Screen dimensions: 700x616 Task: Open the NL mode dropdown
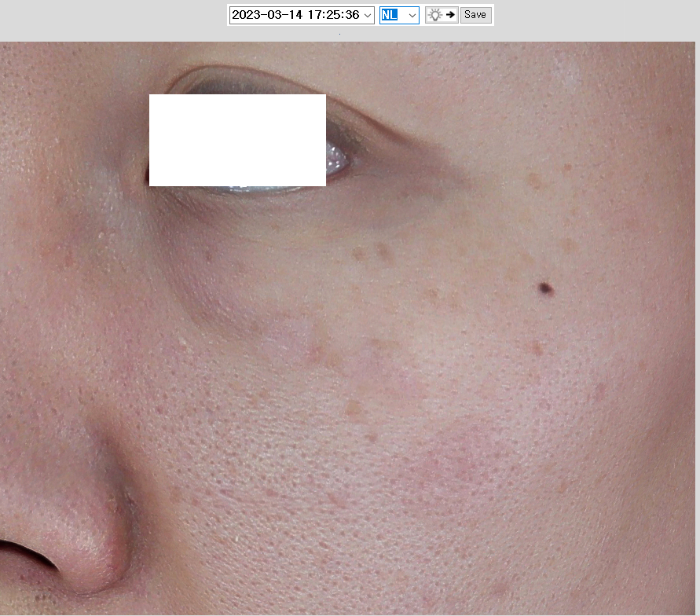pyautogui.click(x=399, y=15)
